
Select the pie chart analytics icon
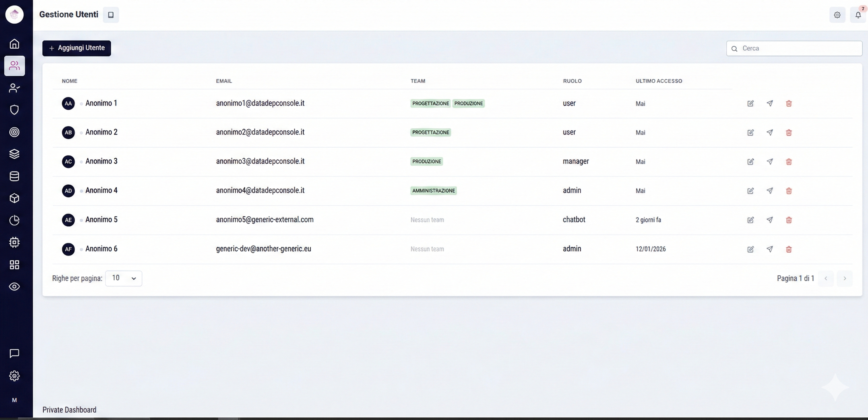[14, 220]
